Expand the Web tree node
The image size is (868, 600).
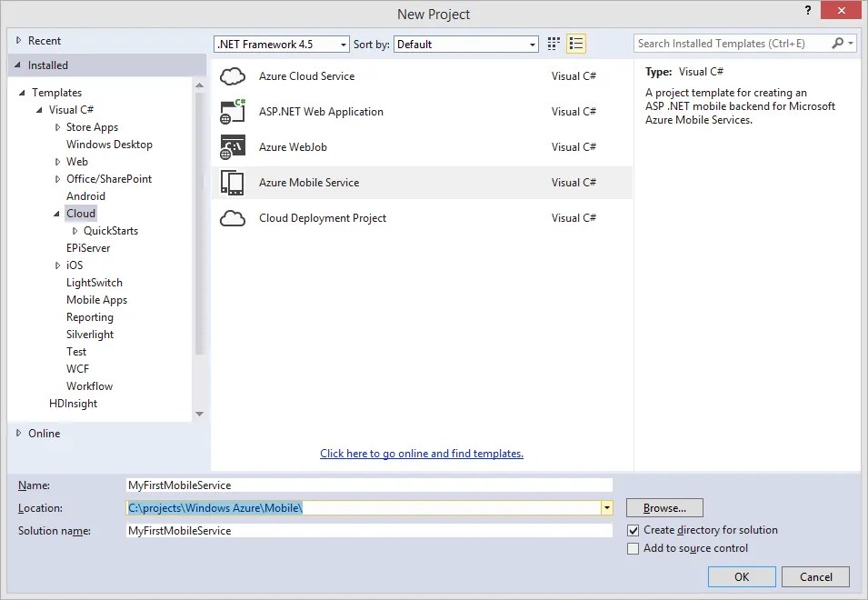[57, 162]
